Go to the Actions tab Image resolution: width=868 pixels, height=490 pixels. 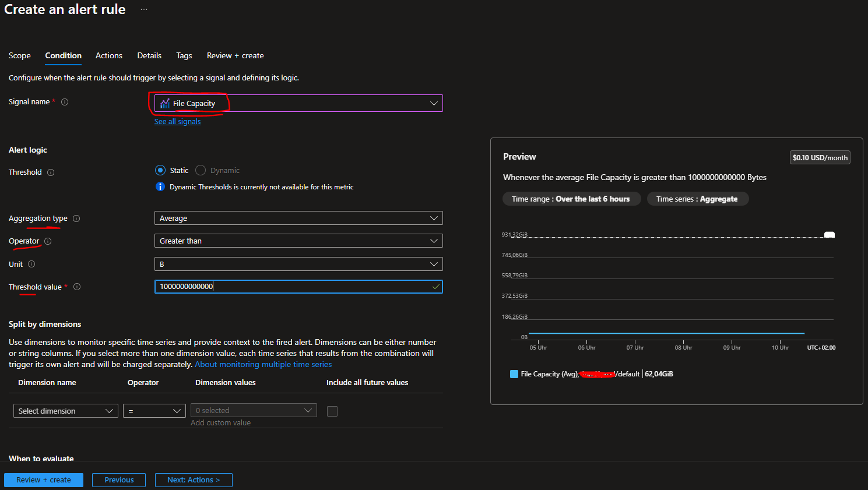coord(109,55)
